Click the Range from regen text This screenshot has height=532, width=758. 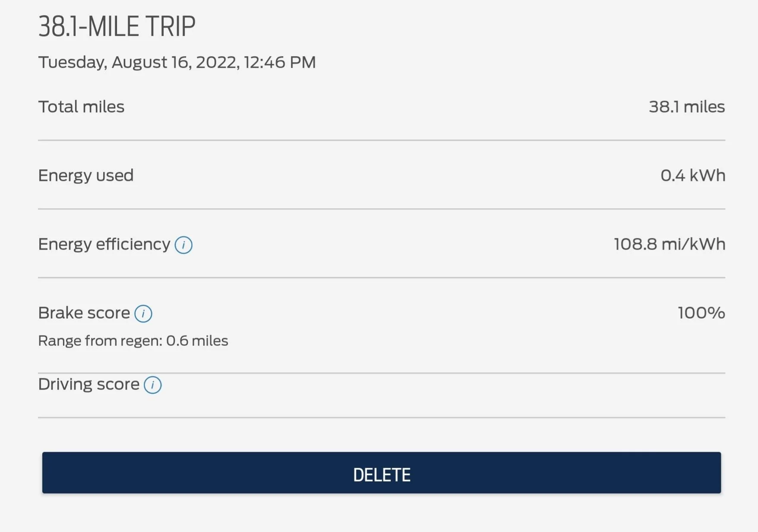coord(133,341)
